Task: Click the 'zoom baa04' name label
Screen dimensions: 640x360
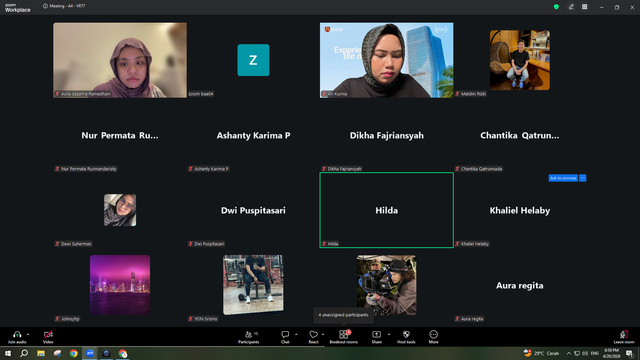Action: tap(201, 94)
